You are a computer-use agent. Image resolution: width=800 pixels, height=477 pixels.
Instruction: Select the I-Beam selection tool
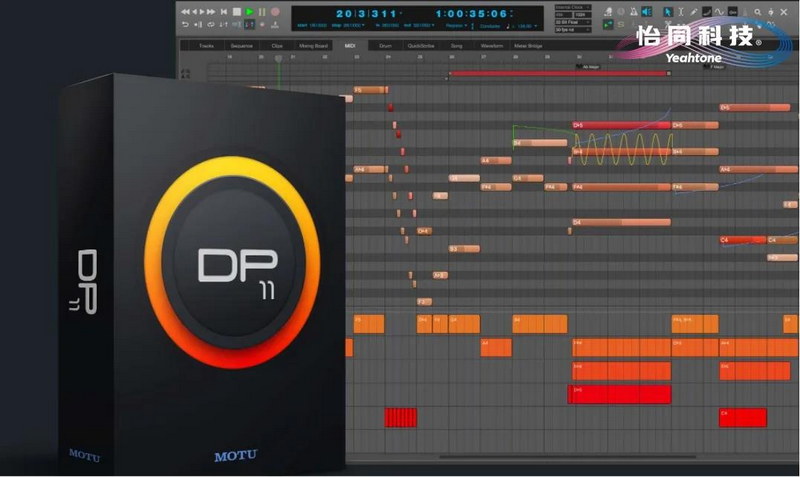(x=681, y=12)
